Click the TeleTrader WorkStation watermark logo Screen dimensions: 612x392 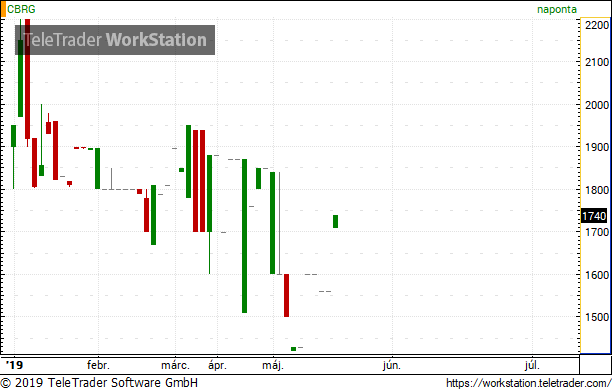[115, 40]
